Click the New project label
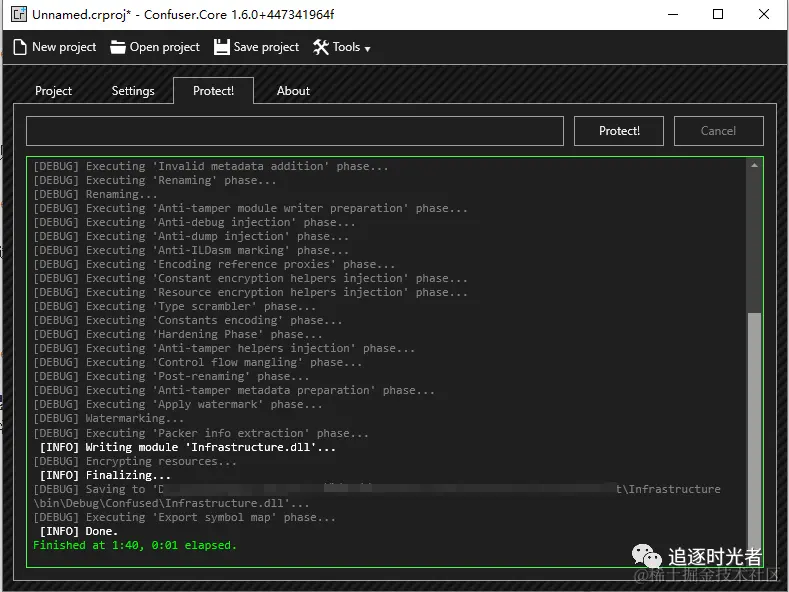Screen dimensions: 789x592 [64, 47]
